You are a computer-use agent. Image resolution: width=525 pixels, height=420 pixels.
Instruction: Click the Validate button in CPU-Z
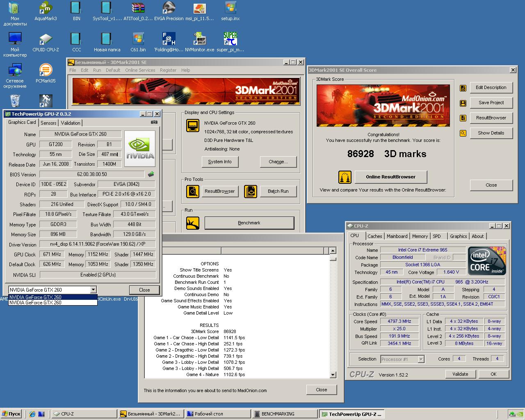click(460, 374)
